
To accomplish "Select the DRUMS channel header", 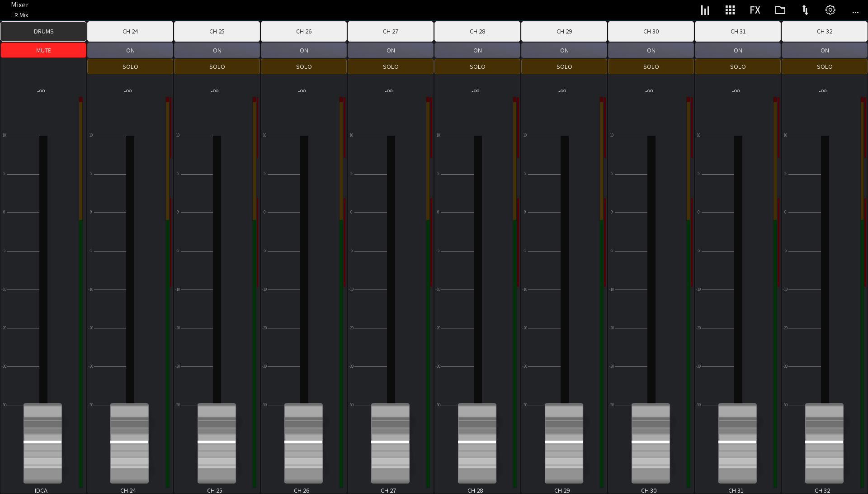I will click(43, 31).
